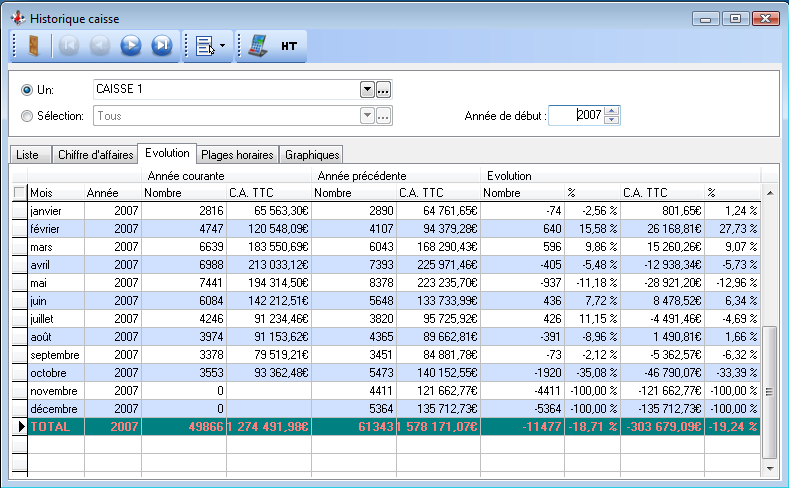The image size is (789, 488).
Task: Click the exit door icon in toolbar
Action: coord(33,46)
